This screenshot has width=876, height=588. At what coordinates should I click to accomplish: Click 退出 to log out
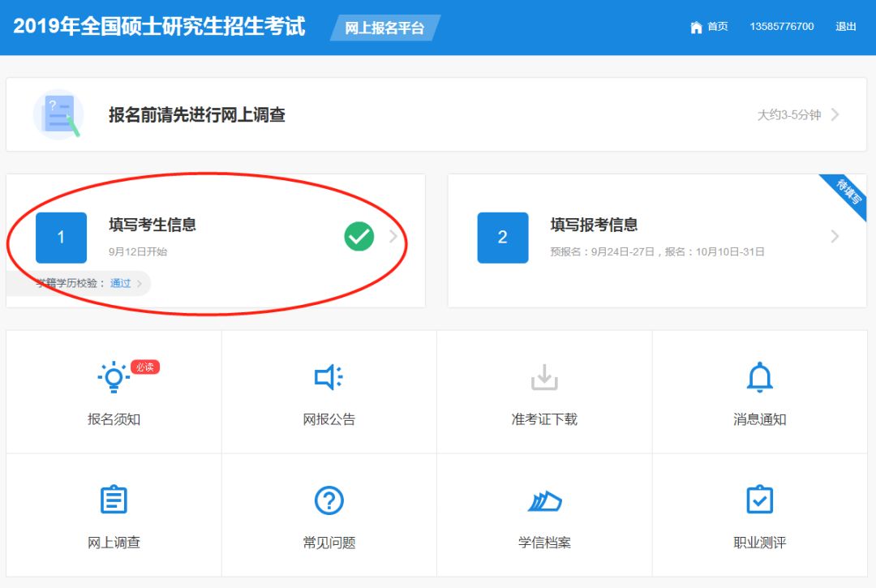coord(846,27)
